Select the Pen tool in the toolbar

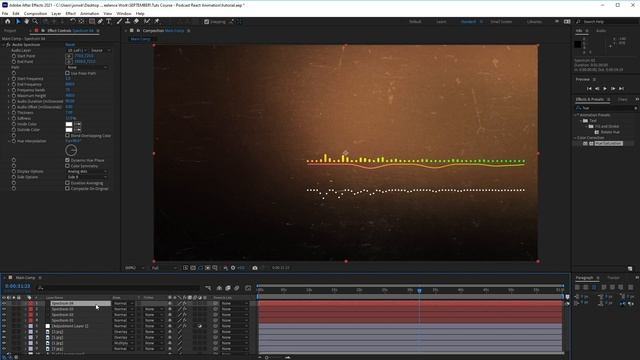[x=100, y=21]
